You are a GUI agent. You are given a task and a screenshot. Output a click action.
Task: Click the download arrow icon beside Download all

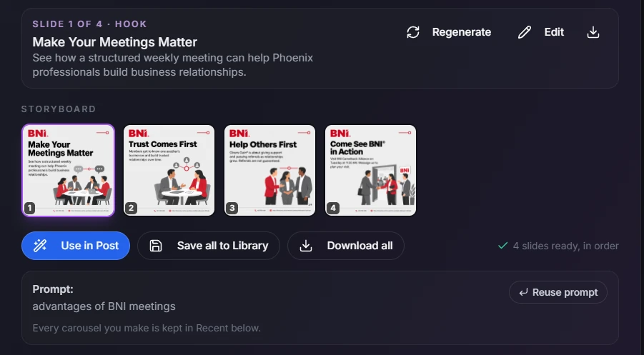pos(306,246)
